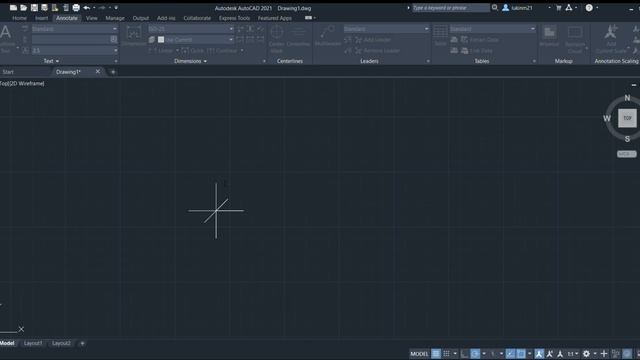This screenshot has width=640, height=360.
Task: Toggle automatic annotation scaling in status bar
Action: click(x=550, y=354)
